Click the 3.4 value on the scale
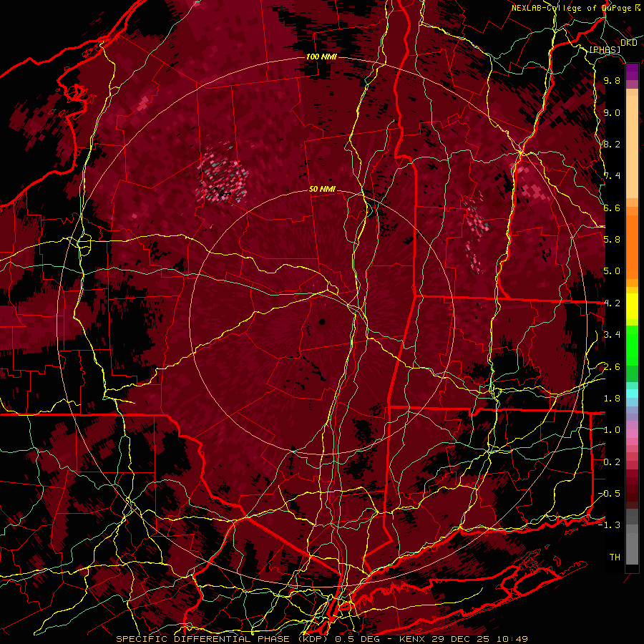This screenshot has width=644, height=644. [612, 335]
